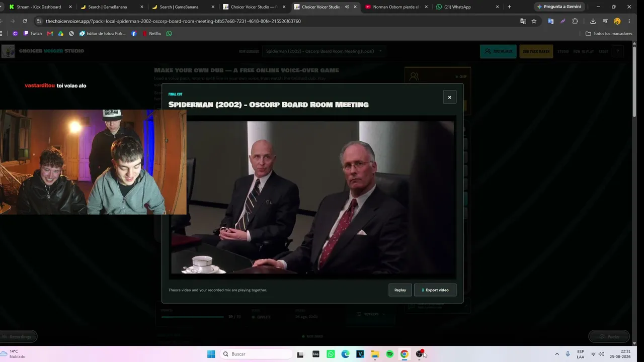Play the Oscorp board room video preview
Screen dimensions: 644x362
click(312, 198)
